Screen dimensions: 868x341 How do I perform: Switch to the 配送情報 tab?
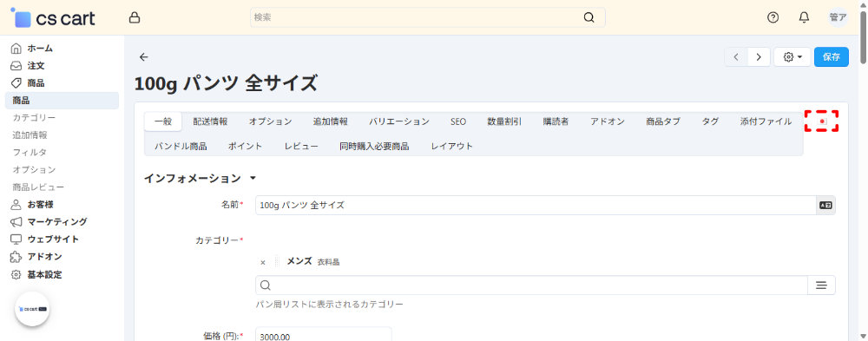pyautogui.click(x=210, y=121)
